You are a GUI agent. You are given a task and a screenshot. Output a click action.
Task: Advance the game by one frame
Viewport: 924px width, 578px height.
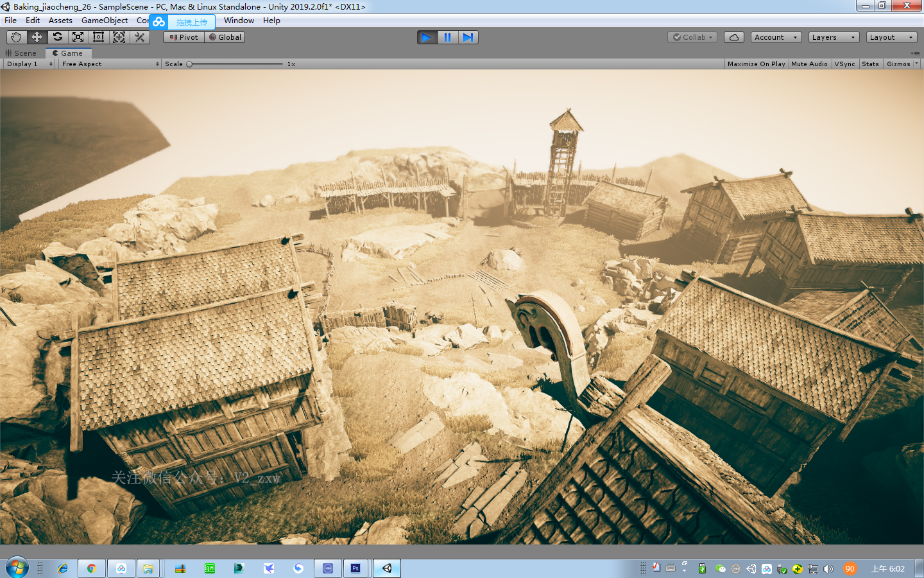point(468,37)
